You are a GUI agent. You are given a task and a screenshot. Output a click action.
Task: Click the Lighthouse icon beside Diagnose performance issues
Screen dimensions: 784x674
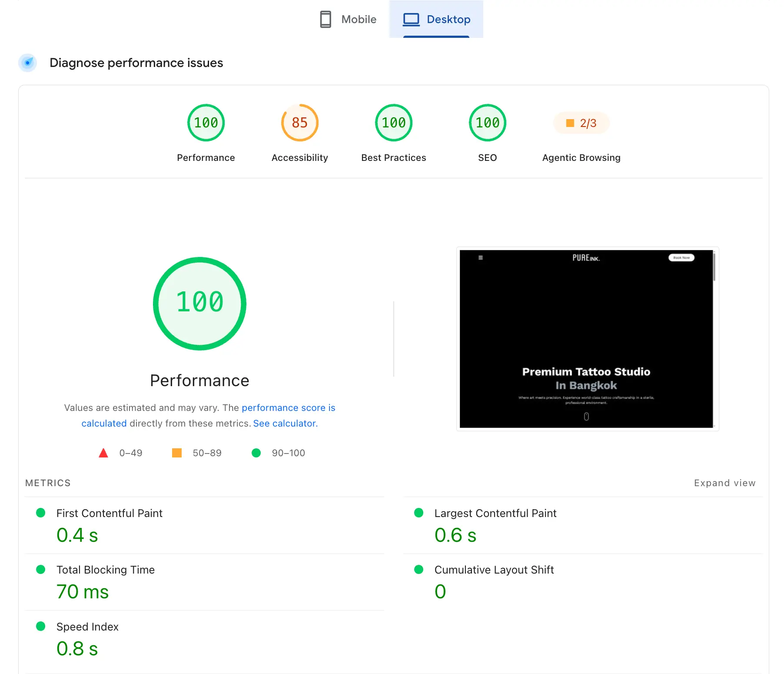[28, 63]
